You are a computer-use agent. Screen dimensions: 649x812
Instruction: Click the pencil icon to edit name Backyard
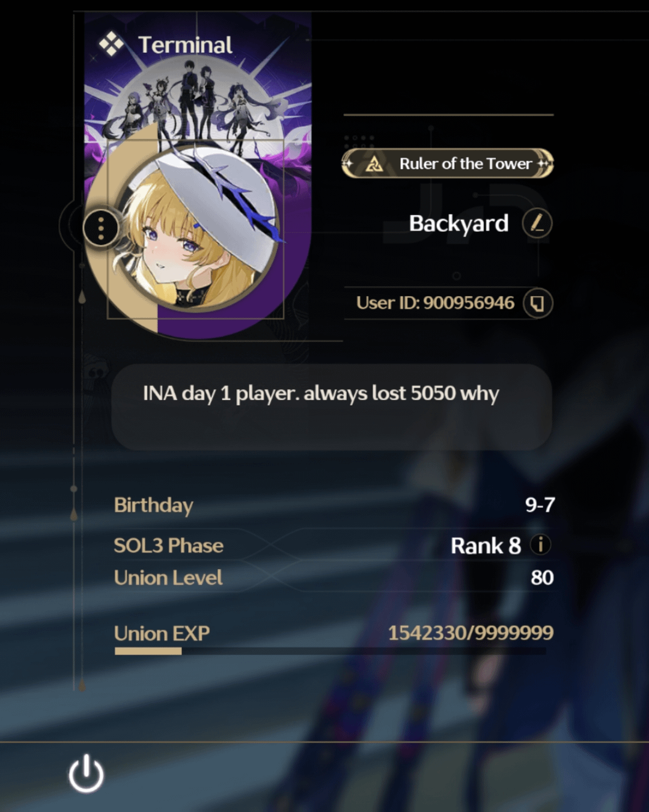coord(537,224)
